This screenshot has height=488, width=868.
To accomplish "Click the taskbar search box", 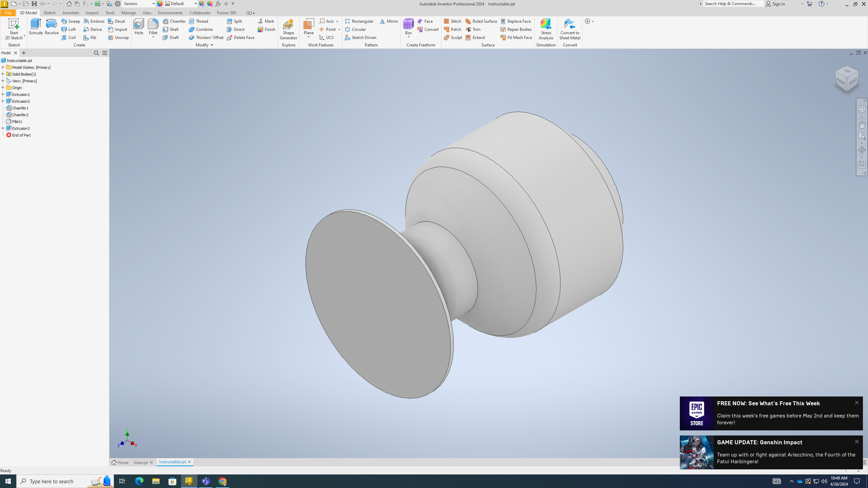I will 65,481.
